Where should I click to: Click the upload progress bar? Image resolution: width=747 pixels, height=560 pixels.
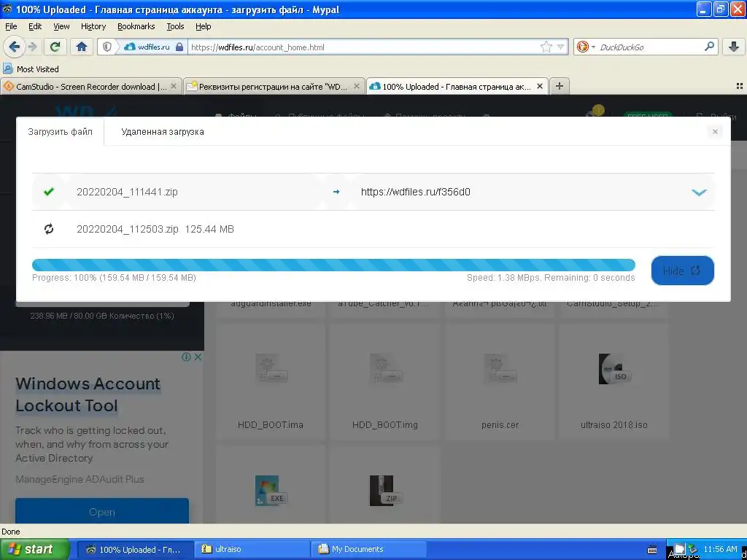(x=333, y=265)
